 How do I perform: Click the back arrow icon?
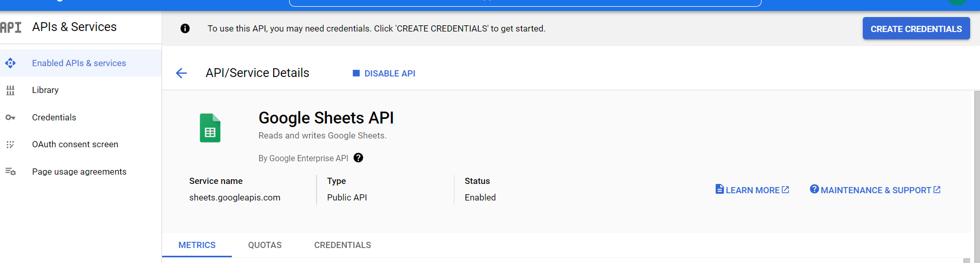click(181, 73)
